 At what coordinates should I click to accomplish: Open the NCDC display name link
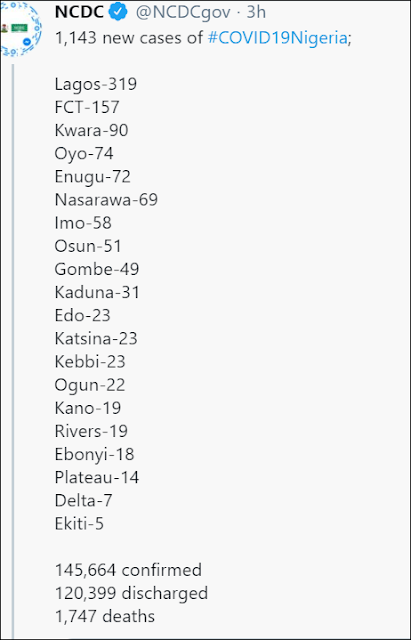[x=79, y=13]
